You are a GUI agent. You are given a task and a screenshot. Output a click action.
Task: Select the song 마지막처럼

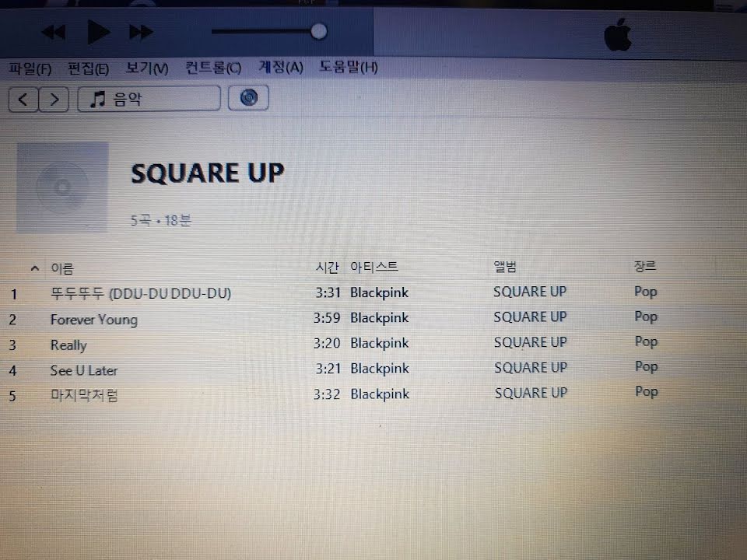coord(84,395)
